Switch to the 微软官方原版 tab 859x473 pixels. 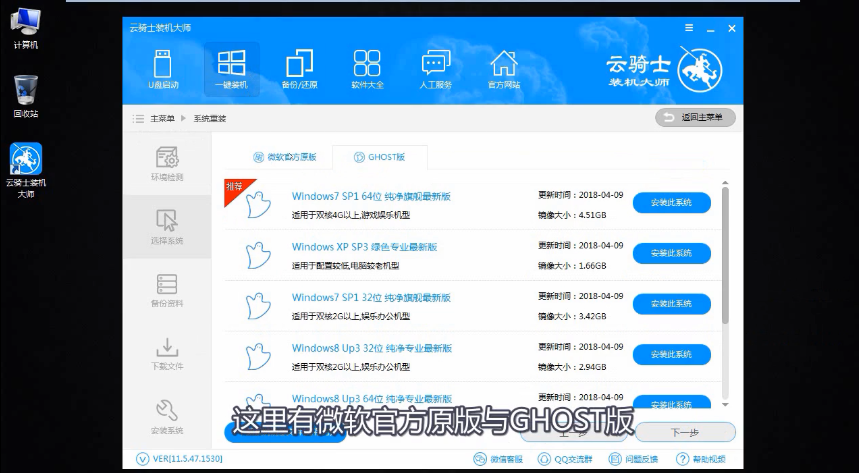284,157
